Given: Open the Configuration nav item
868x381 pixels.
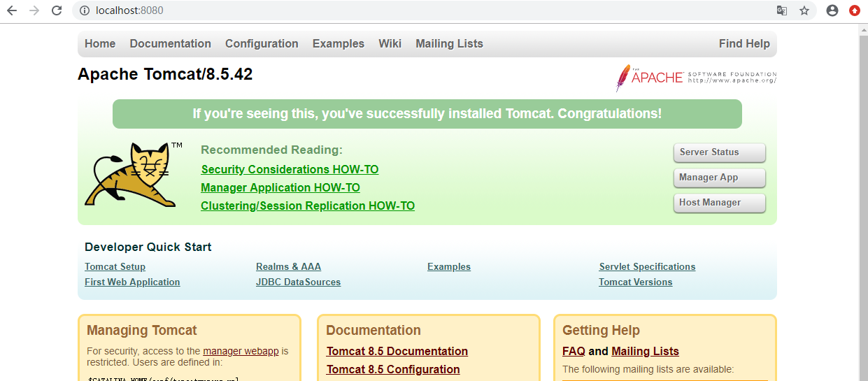Looking at the screenshot, I should point(262,43).
